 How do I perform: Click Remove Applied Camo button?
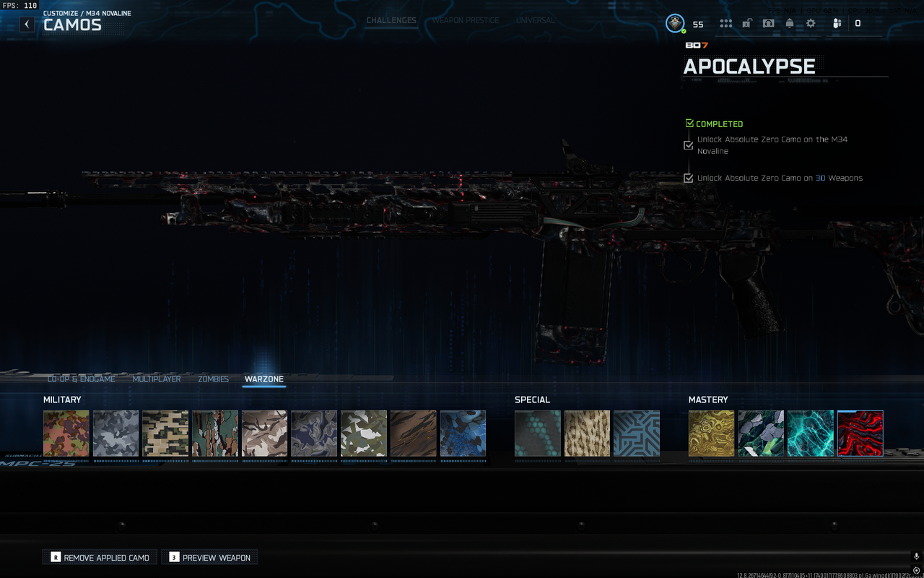100,557
